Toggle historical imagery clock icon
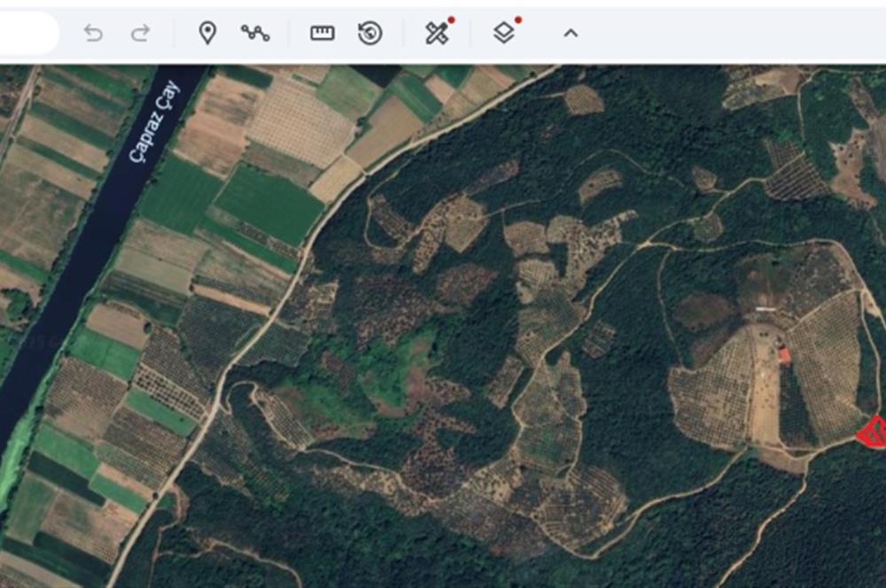Viewport: 886px width, 588px height. tap(370, 34)
